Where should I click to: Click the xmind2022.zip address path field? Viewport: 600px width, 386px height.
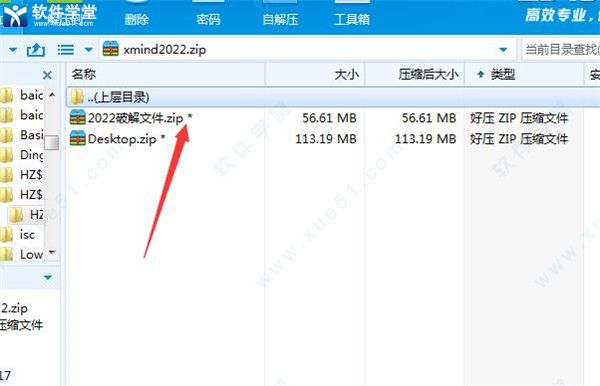tap(308, 49)
